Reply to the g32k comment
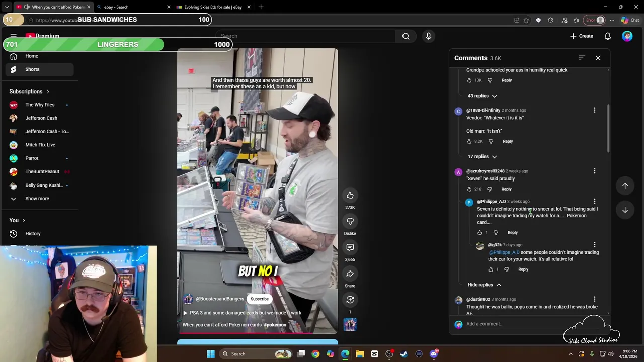This screenshot has width=644, height=362. tap(523, 269)
